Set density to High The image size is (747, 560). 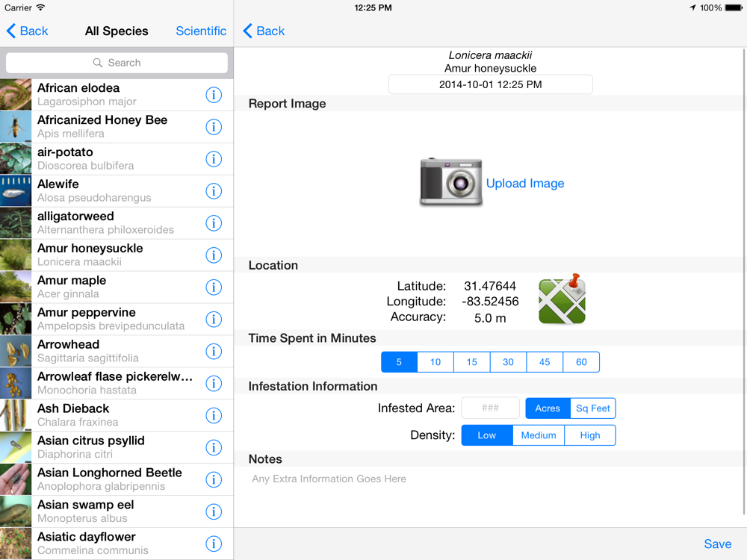(590, 435)
